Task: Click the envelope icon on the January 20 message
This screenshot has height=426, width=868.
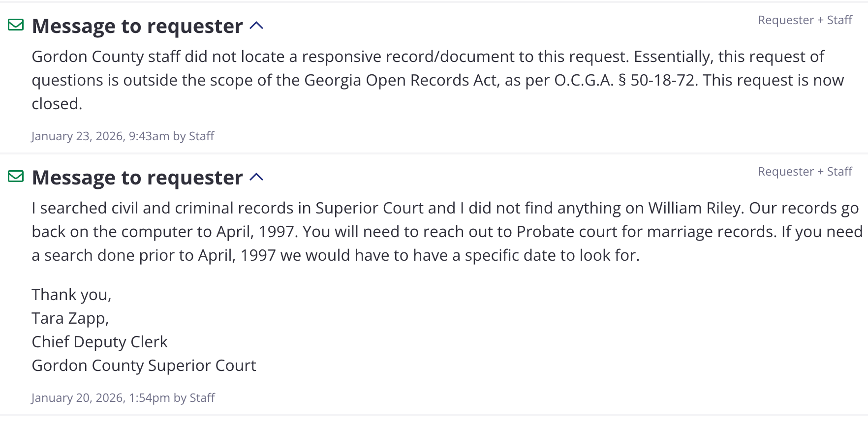Action: 16,176
